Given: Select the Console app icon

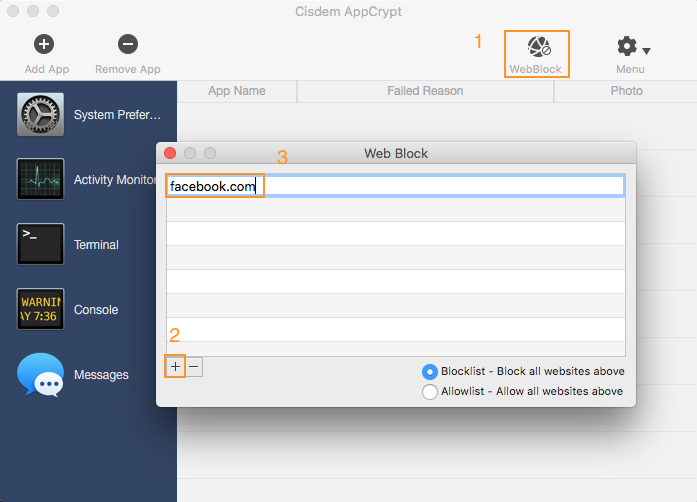Looking at the screenshot, I should (41, 310).
